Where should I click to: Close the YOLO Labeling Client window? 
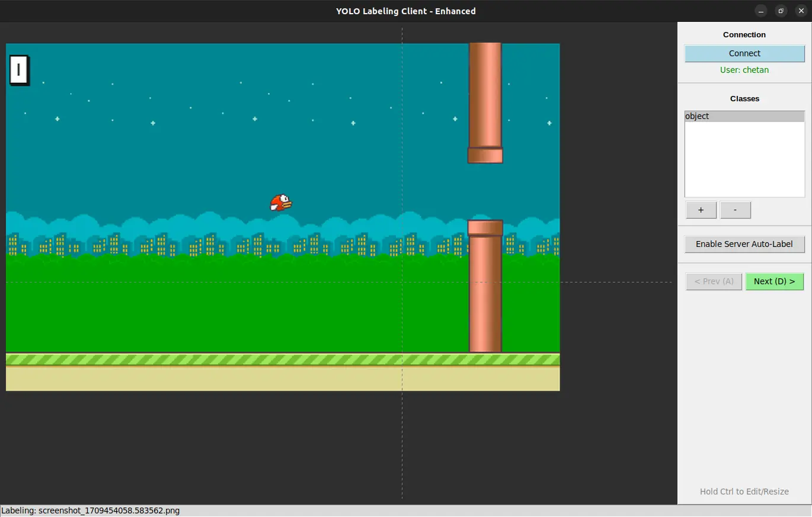801,11
